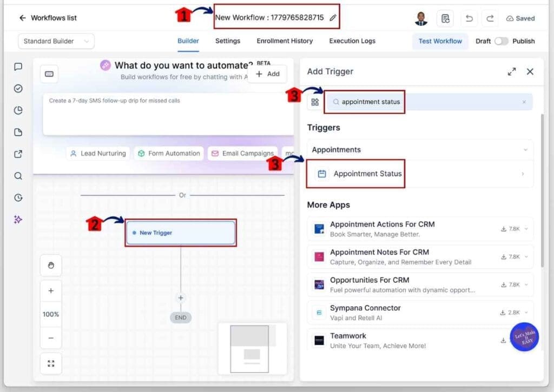Activate the hand pan tool
The image size is (554, 392).
coord(51,265)
